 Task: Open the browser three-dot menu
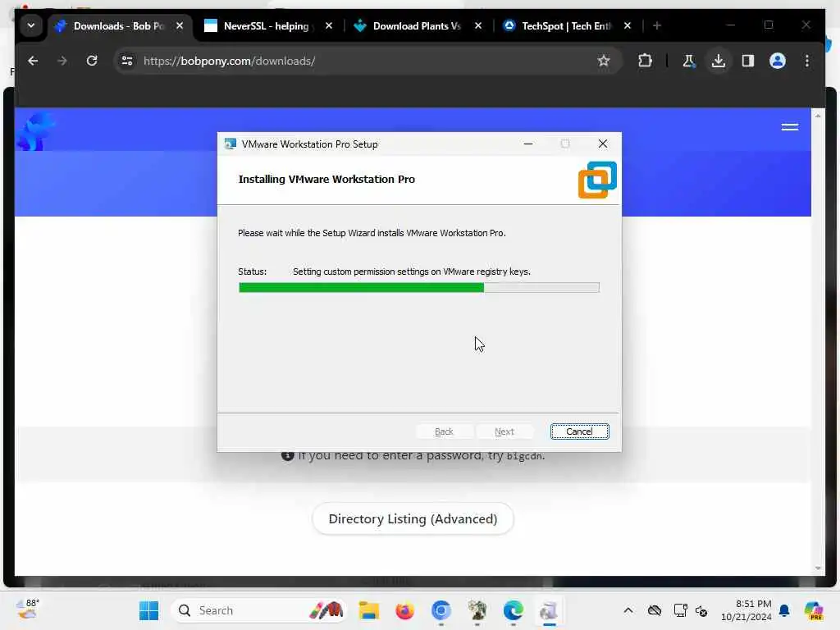(807, 61)
